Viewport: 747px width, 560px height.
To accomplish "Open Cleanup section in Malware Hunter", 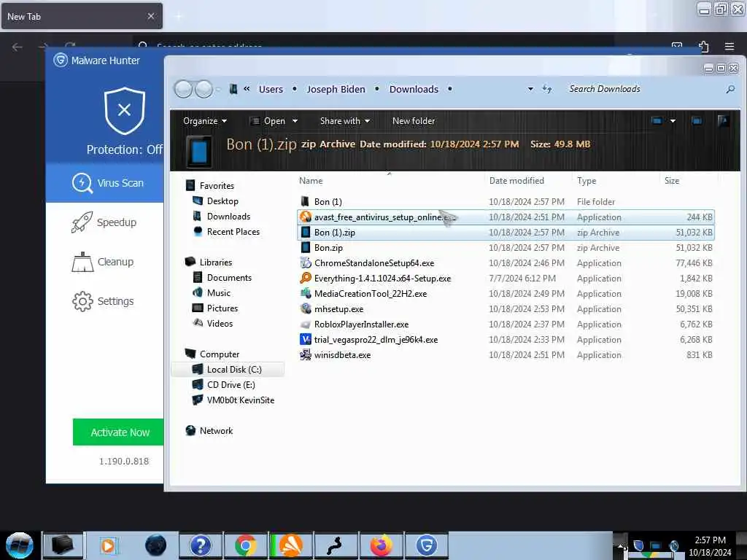I will pos(104,262).
